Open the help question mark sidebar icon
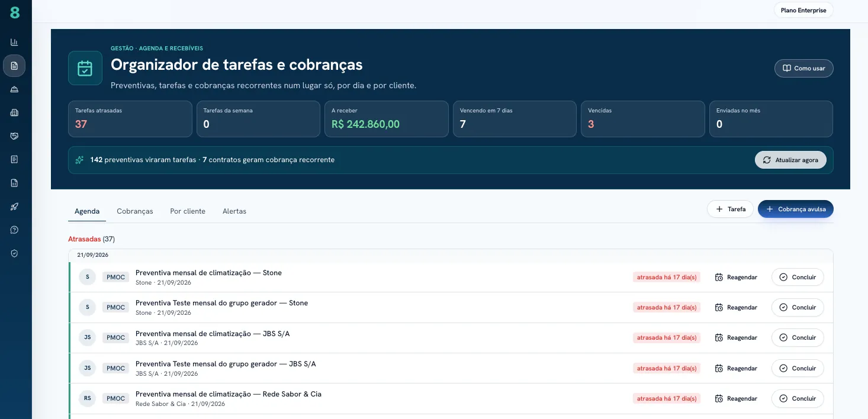This screenshot has height=419, width=868. pyautogui.click(x=14, y=230)
